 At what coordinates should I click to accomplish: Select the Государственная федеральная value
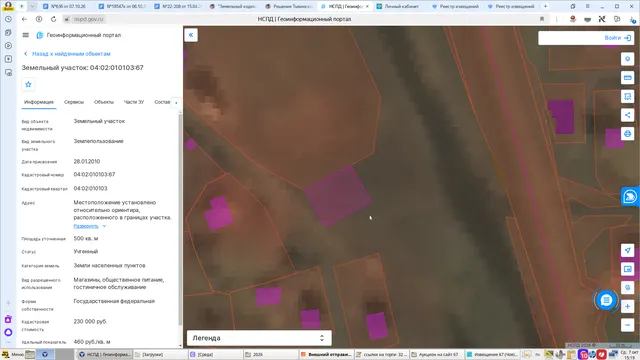(x=114, y=301)
